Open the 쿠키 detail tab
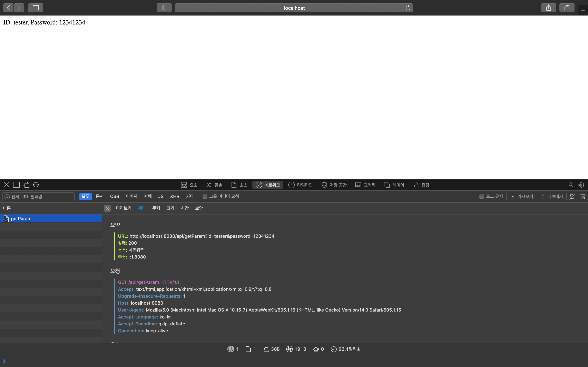This screenshot has width=588, height=367. pos(156,208)
